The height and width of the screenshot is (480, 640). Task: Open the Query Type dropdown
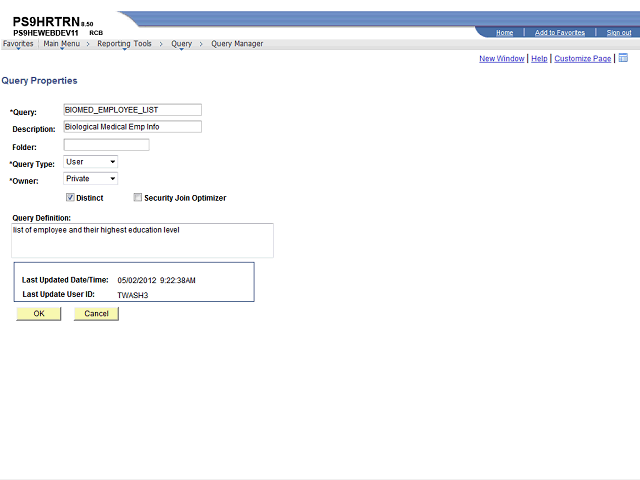(x=91, y=162)
